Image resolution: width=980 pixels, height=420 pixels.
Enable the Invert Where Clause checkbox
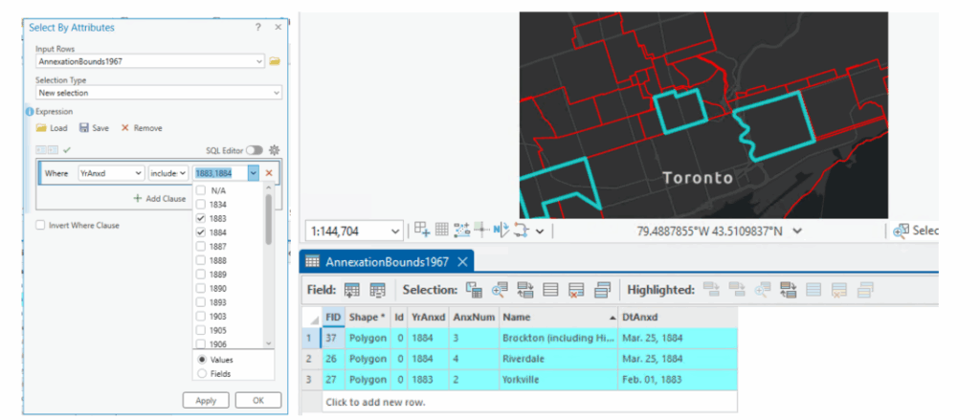pyautogui.click(x=40, y=226)
